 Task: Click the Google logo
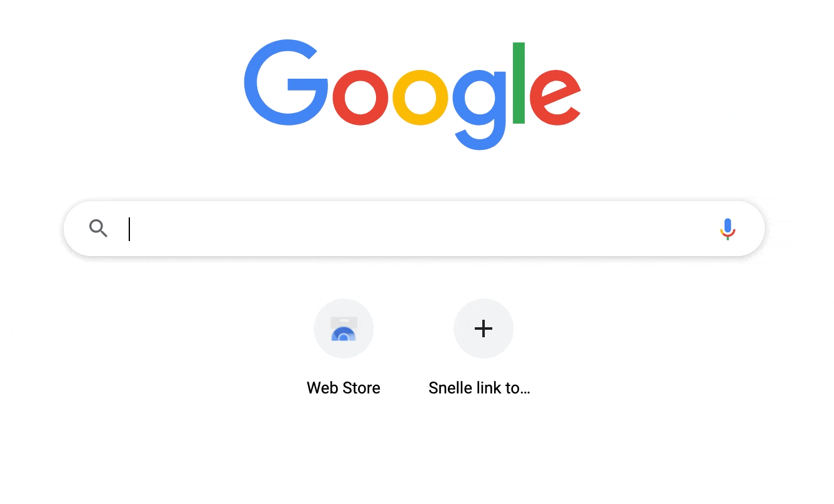click(x=413, y=95)
